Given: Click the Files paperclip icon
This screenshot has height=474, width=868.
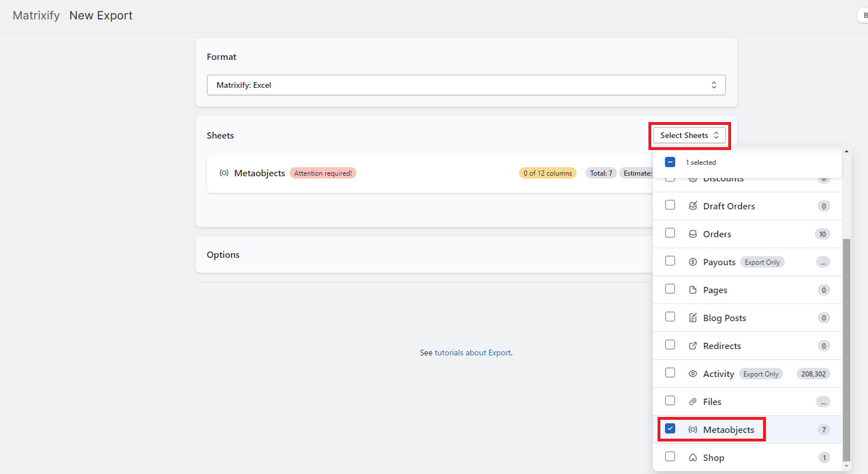Looking at the screenshot, I should tap(693, 402).
